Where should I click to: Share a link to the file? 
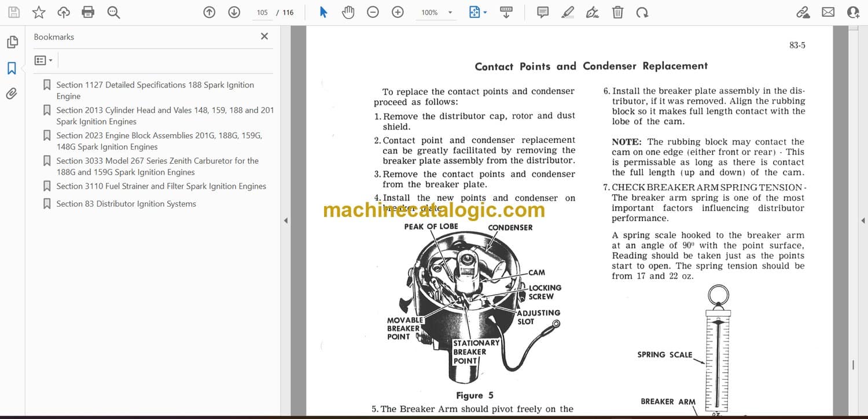coord(803,12)
